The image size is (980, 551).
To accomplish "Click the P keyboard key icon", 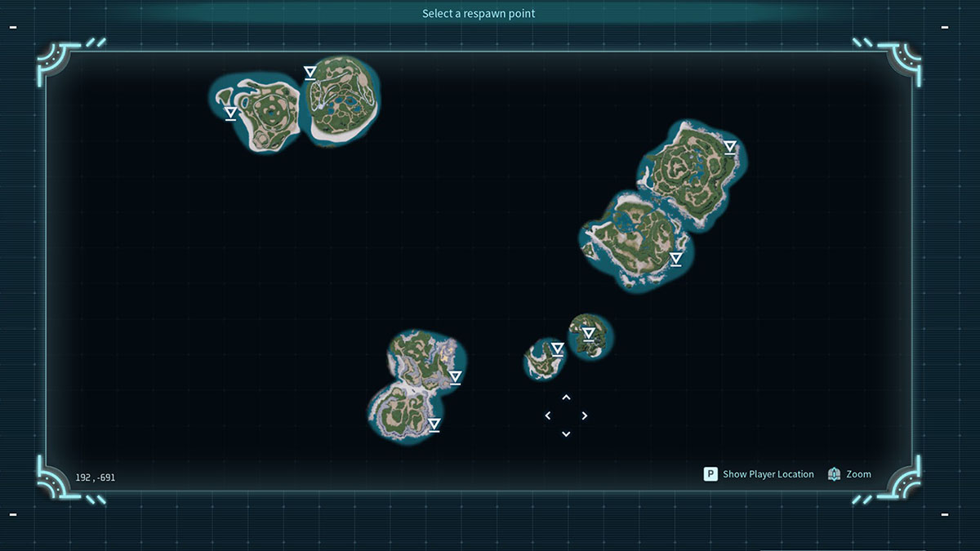I will coord(710,473).
